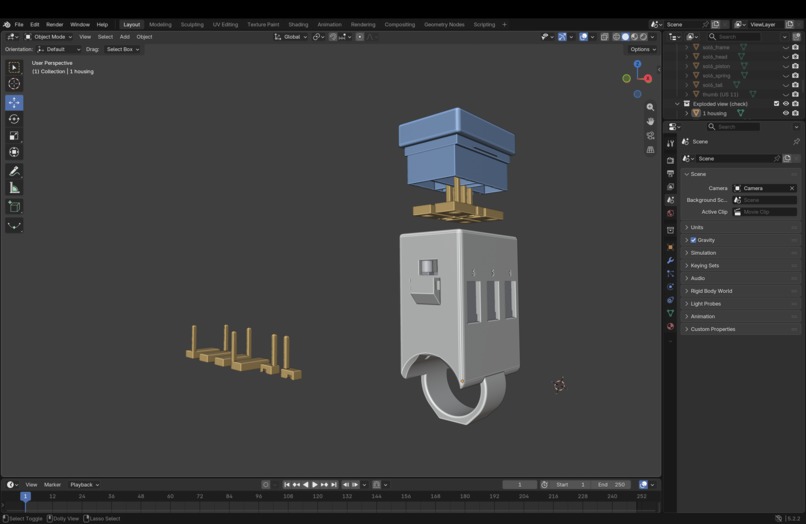Open the File menu
The height and width of the screenshot is (524, 806).
click(x=19, y=25)
